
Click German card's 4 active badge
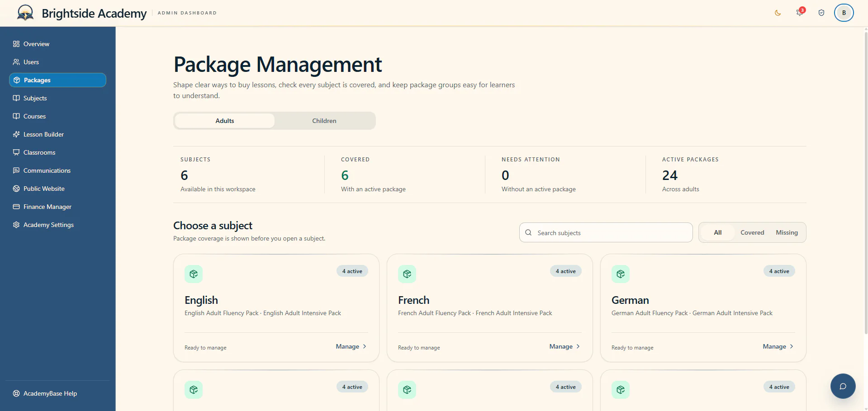pyautogui.click(x=779, y=271)
